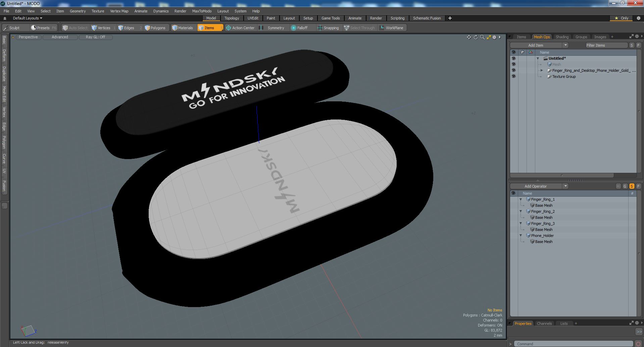Click the Base Mesh icon under Finger_Ring_2

coord(532,217)
